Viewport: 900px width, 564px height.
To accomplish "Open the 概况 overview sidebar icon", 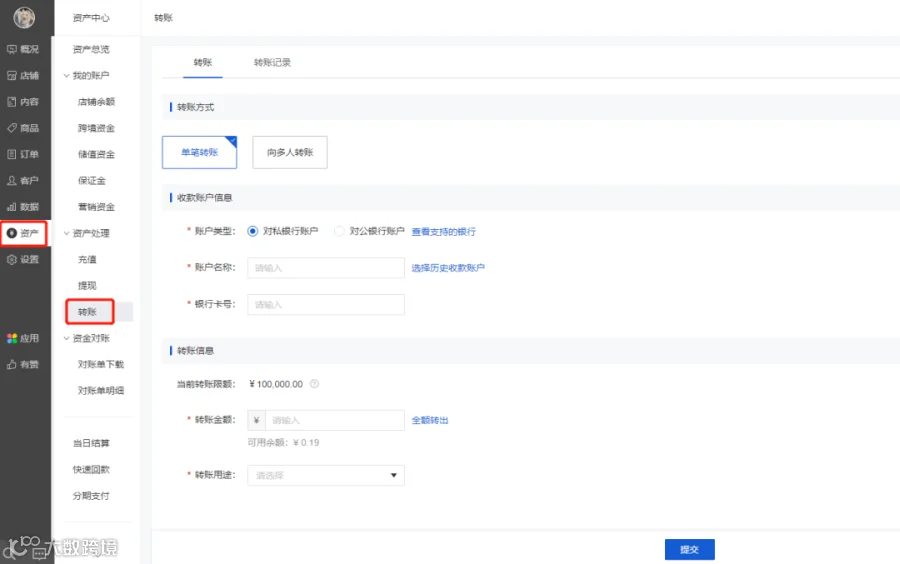I will pyautogui.click(x=11, y=49).
